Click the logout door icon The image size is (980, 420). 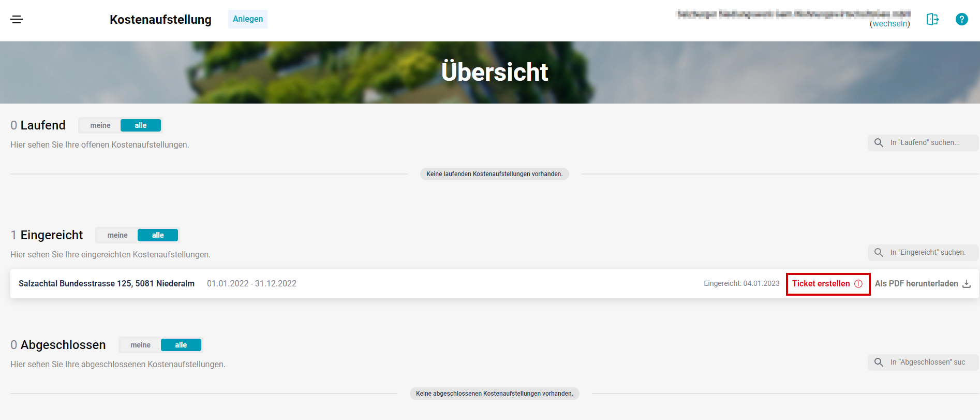tap(932, 19)
